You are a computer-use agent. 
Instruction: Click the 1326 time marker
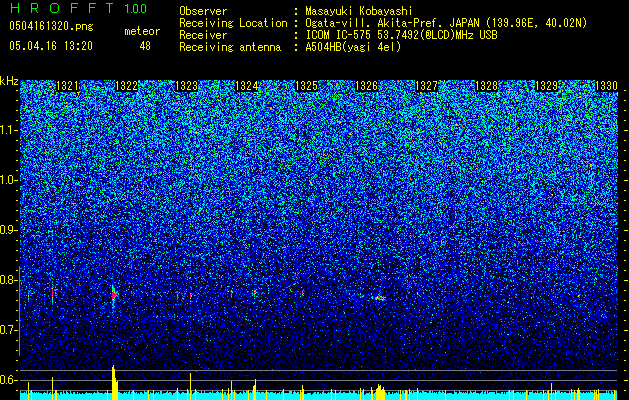[366, 86]
